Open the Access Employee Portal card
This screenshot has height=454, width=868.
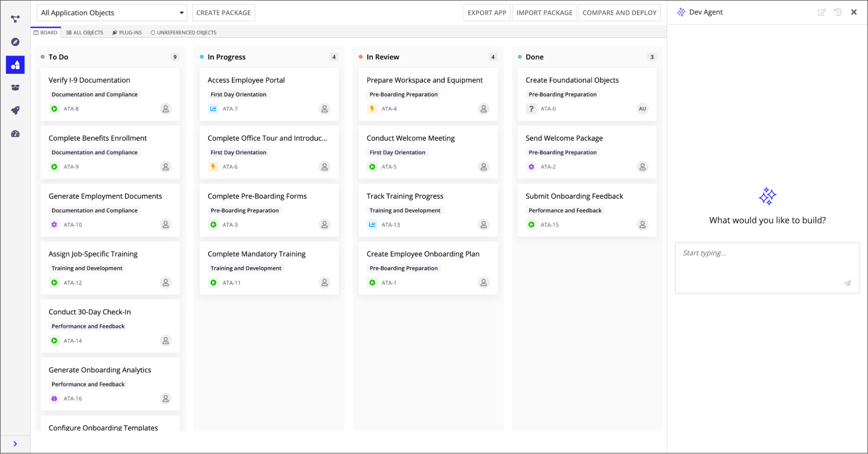[269, 94]
